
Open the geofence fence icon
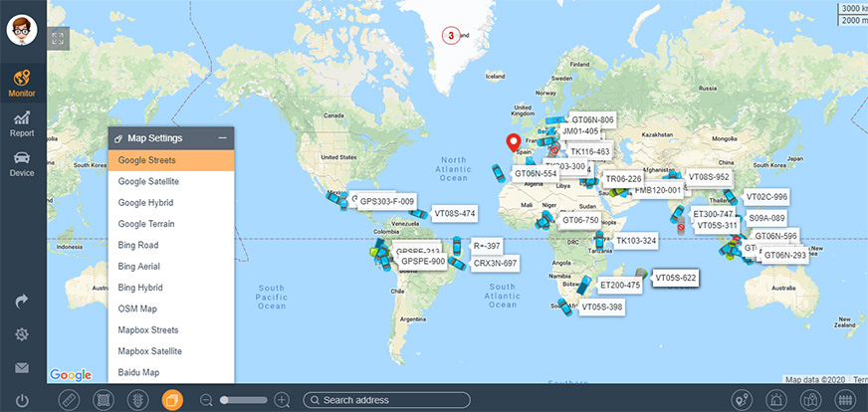pyautogui.click(x=845, y=400)
